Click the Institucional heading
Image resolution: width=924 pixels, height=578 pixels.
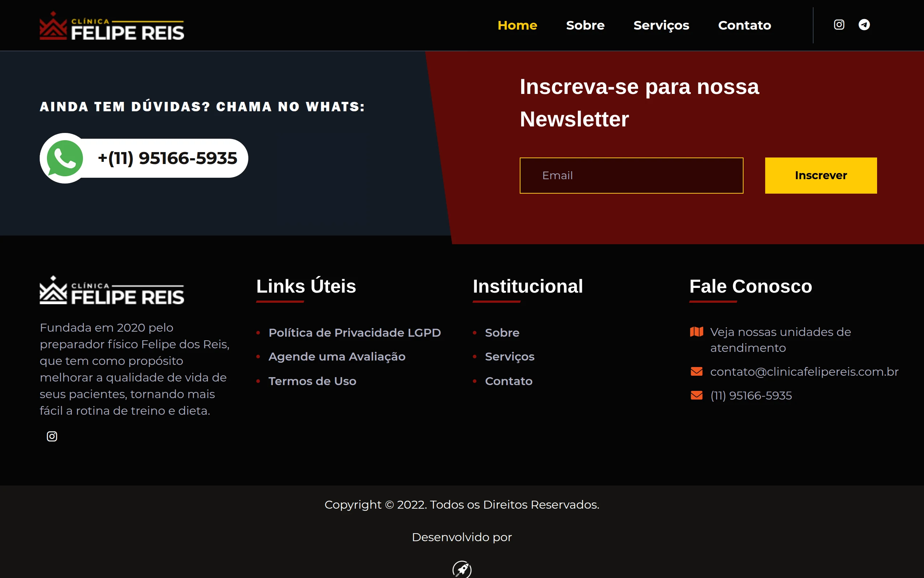[528, 286]
